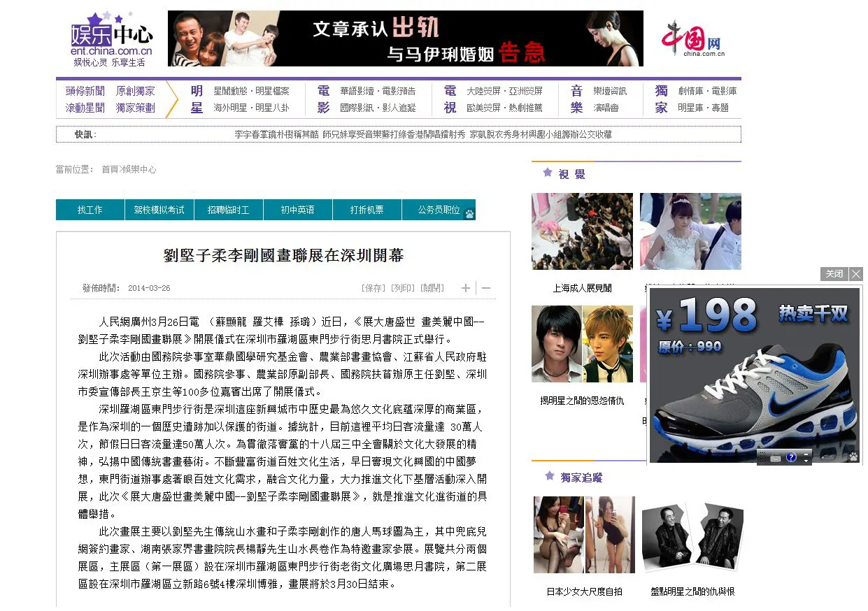Open the 電影 section heading

point(323,99)
